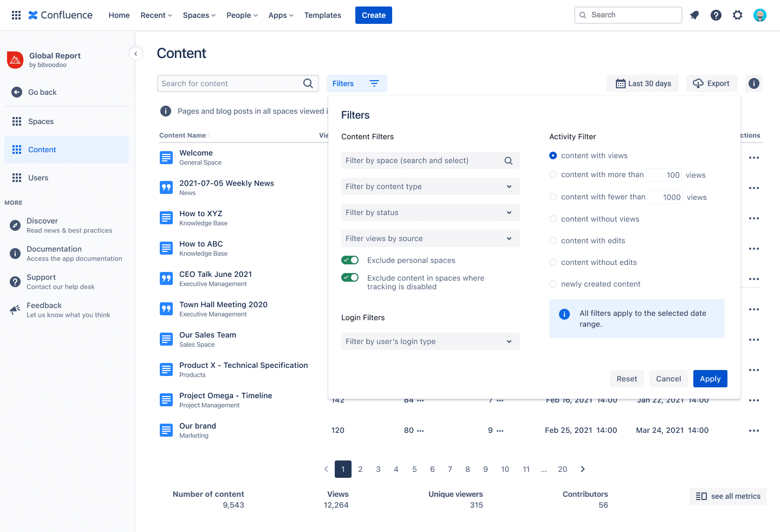Image resolution: width=780 pixels, height=532 pixels.
Task: Open the Filter by status dropdown
Action: [x=430, y=212]
